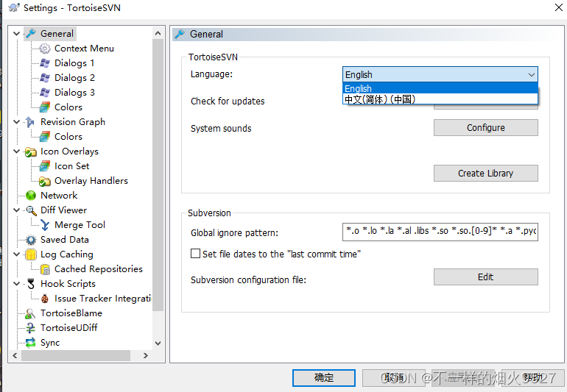The height and width of the screenshot is (392, 567).
Task: Select Overlay Handlers in tree
Action: tap(91, 181)
